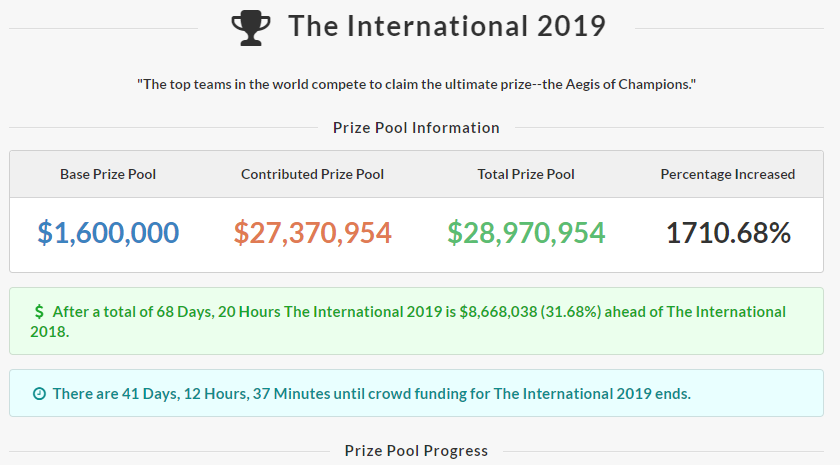The width and height of the screenshot is (840, 465).
Task: Click the $8,668,038 (31.68%) ahead figure
Action: 530,312
